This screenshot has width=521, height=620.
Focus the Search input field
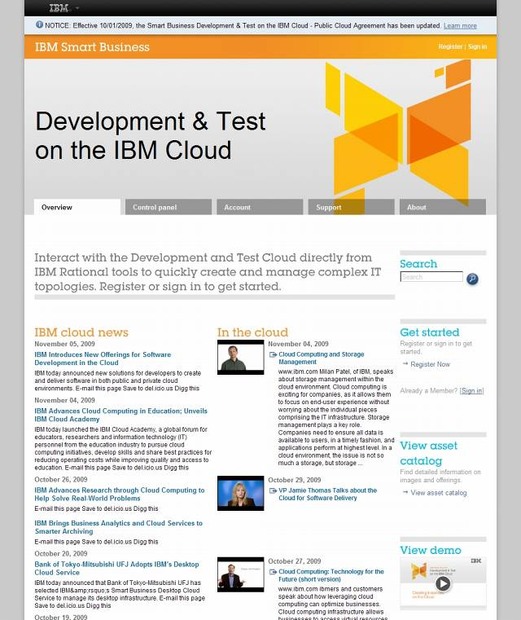[431, 277]
